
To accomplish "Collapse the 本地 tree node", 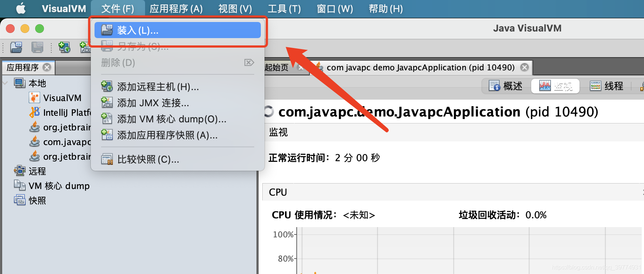I will coord(5,83).
